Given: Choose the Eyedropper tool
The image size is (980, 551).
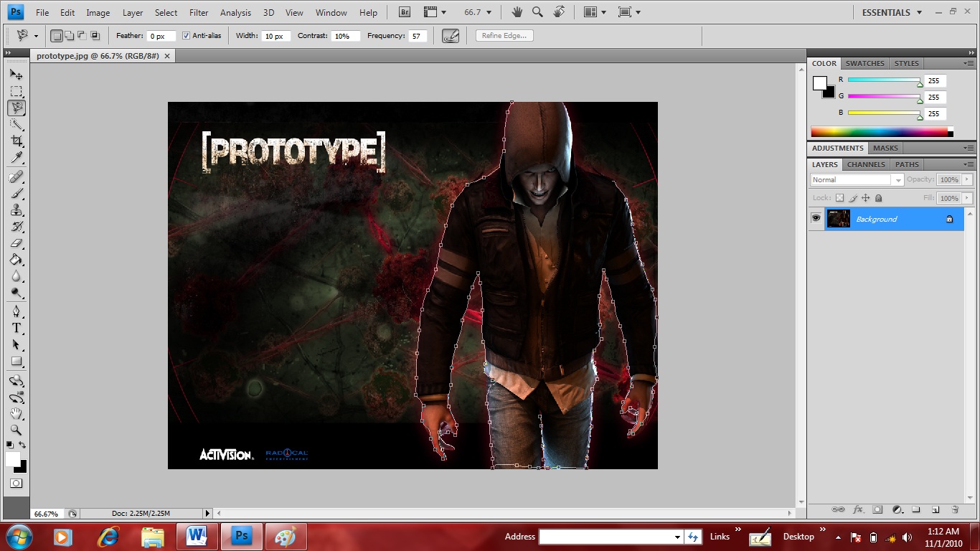Looking at the screenshot, I should point(16,158).
